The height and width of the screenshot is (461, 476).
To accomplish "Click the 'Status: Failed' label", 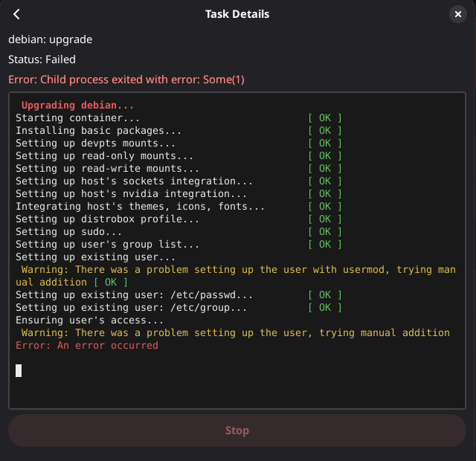I will (x=42, y=59).
